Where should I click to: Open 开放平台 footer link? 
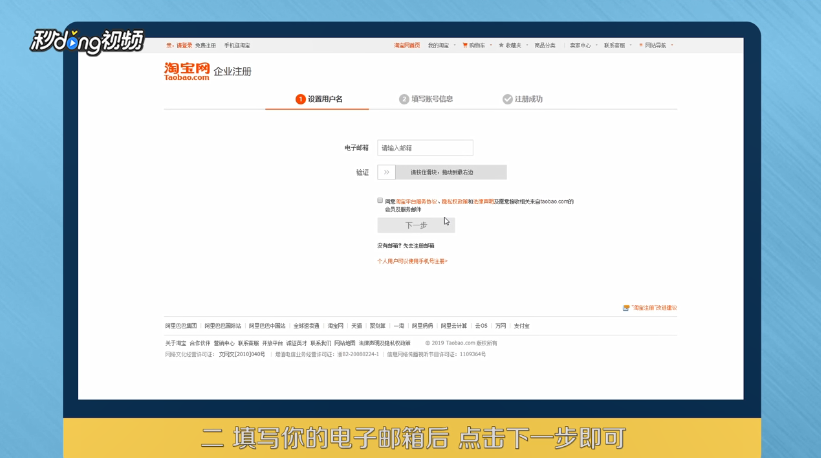272,343
